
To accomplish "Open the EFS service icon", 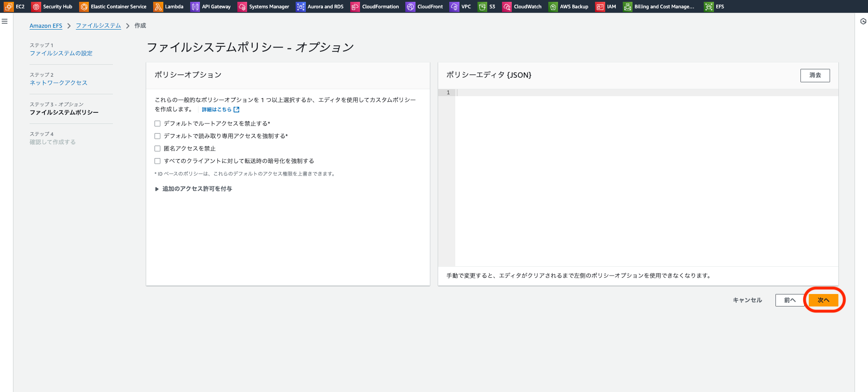I will coord(709,6).
